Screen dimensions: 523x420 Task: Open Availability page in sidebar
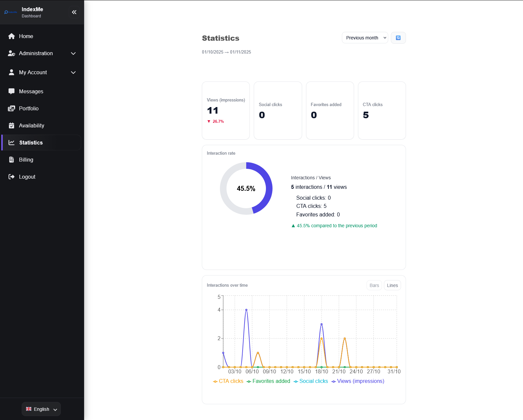[x=41, y=125]
